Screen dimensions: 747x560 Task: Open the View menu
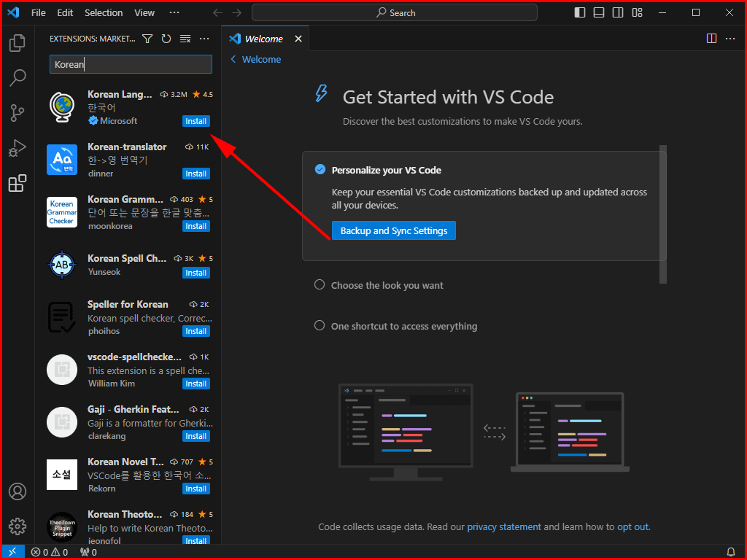click(x=144, y=13)
